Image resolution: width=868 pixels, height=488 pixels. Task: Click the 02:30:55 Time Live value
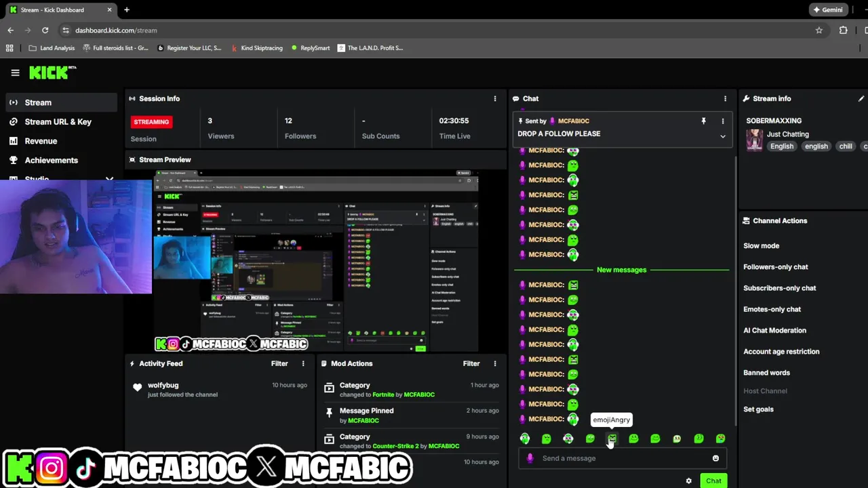[454, 121]
